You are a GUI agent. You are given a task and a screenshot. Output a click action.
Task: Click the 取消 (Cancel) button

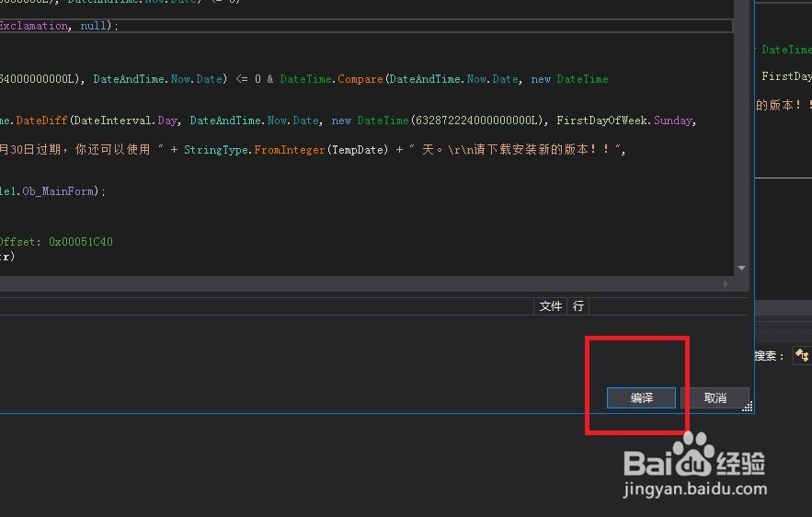[x=715, y=397]
